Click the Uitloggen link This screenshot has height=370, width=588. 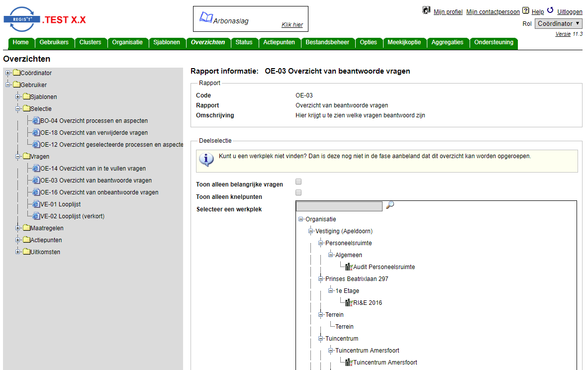click(x=570, y=12)
